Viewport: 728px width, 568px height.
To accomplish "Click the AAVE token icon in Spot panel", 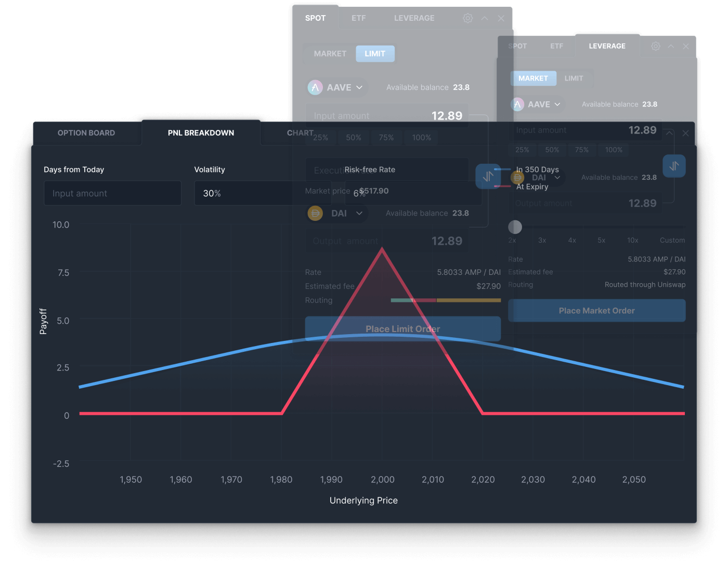I will [x=315, y=87].
